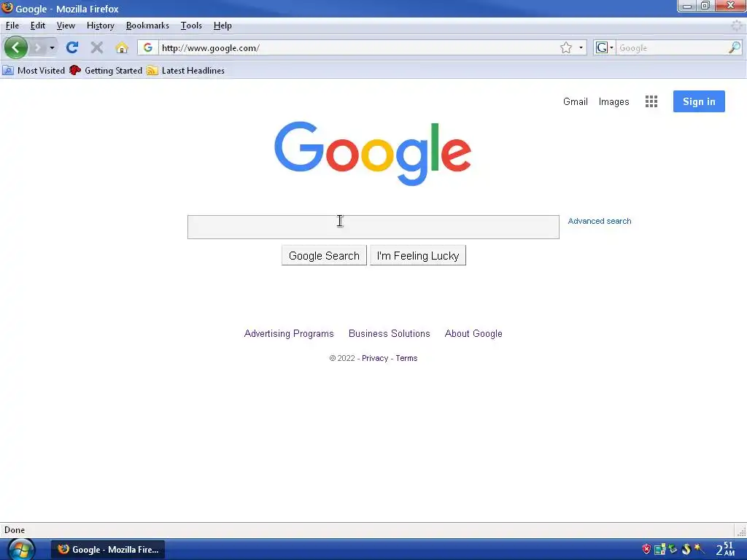Screen dimensions: 747x560
Task: Open Gmail link
Action: click(575, 101)
